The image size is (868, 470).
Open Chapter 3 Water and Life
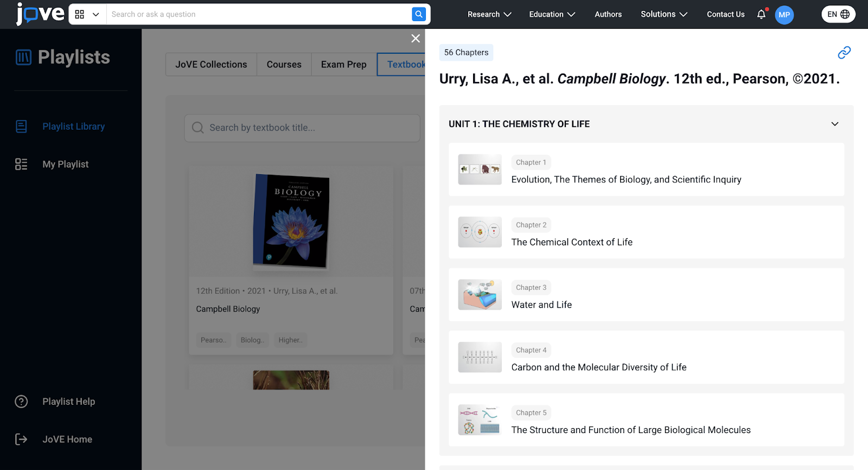point(646,295)
